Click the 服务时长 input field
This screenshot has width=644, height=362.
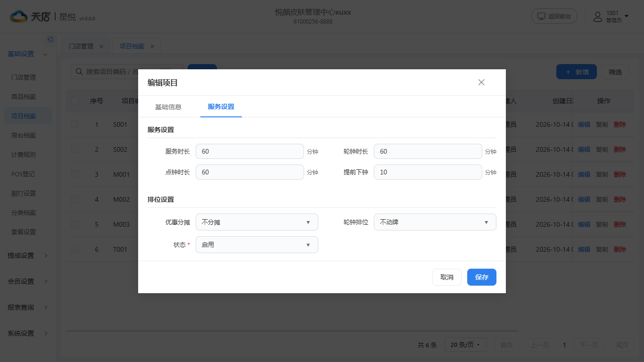coord(250,151)
